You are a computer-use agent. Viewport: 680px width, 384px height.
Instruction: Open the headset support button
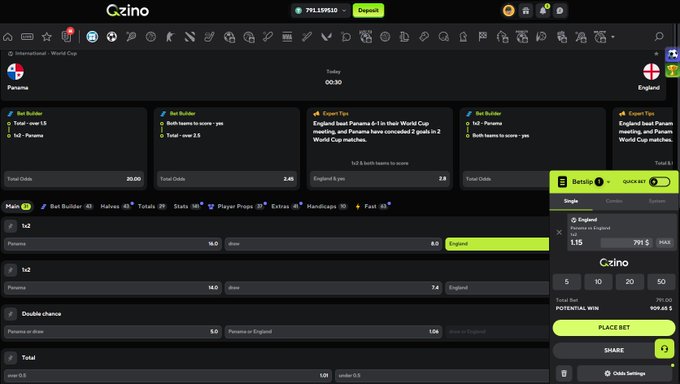tap(664, 349)
